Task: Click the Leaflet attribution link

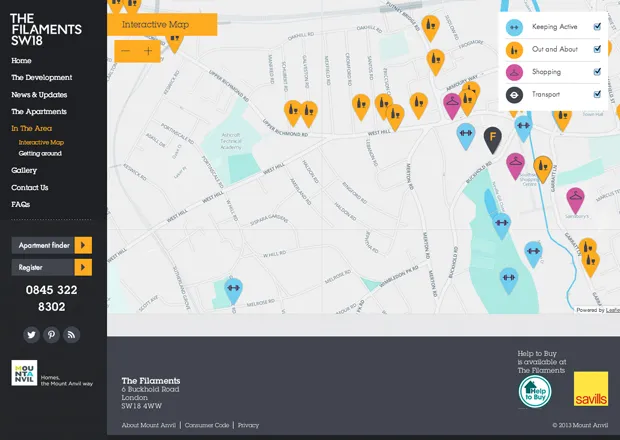Action: point(612,310)
